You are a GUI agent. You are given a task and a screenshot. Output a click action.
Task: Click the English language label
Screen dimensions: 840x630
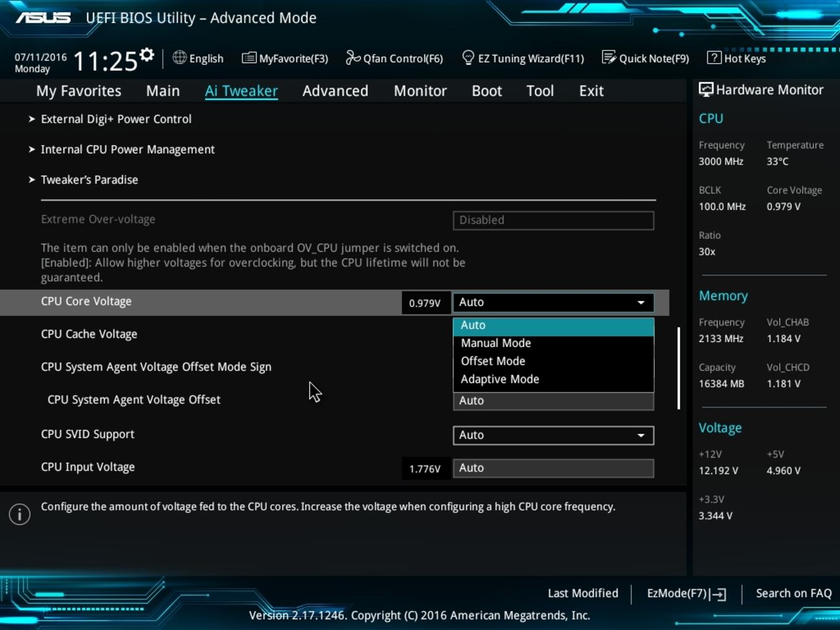pyautogui.click(x=206, y=59)
